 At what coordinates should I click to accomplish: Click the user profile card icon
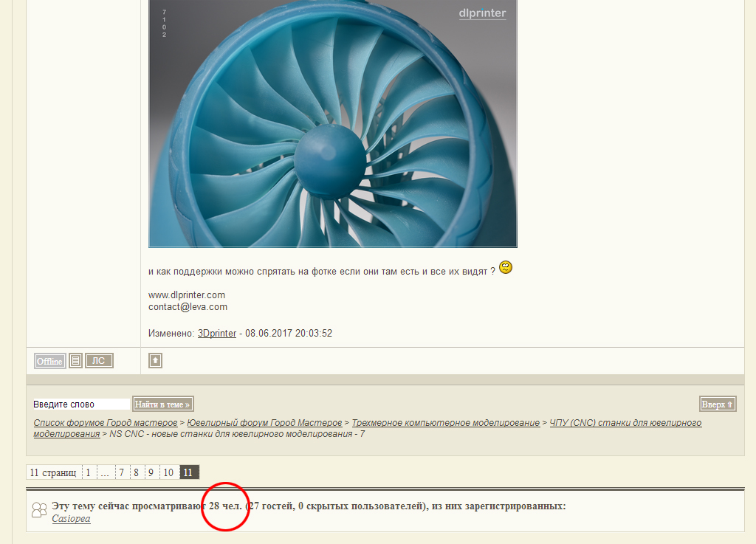click(x=75, y=361)
